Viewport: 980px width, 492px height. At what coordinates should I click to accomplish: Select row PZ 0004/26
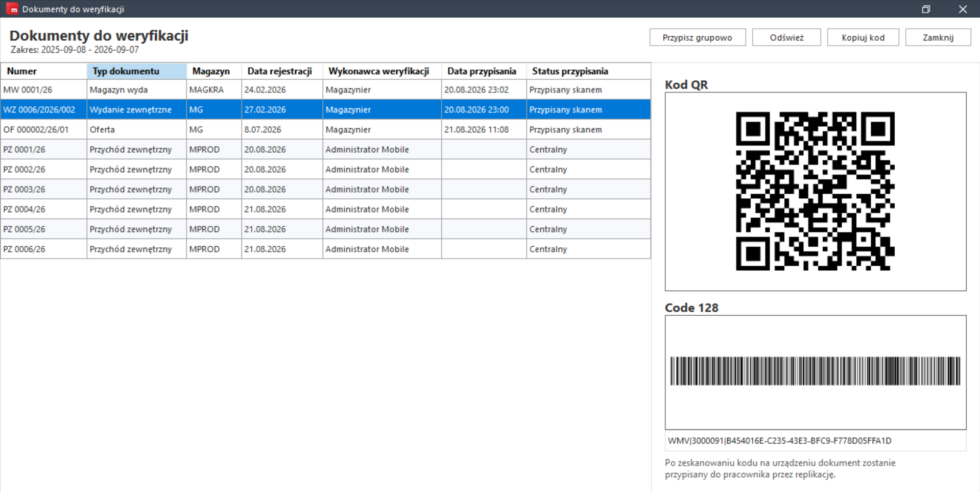tap(326, 209)
